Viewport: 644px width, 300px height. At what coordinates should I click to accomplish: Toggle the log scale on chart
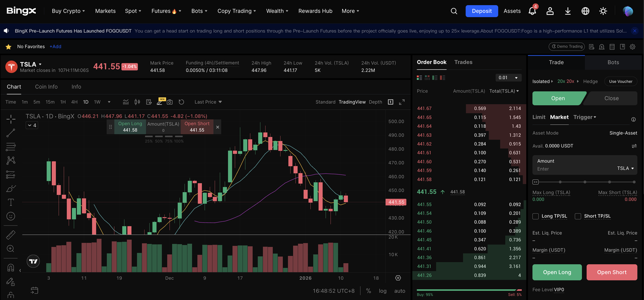coord(383,291)
